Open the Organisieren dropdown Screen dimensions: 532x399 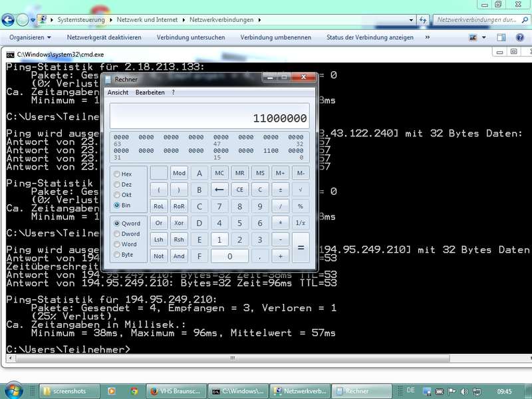coord(30,37)
